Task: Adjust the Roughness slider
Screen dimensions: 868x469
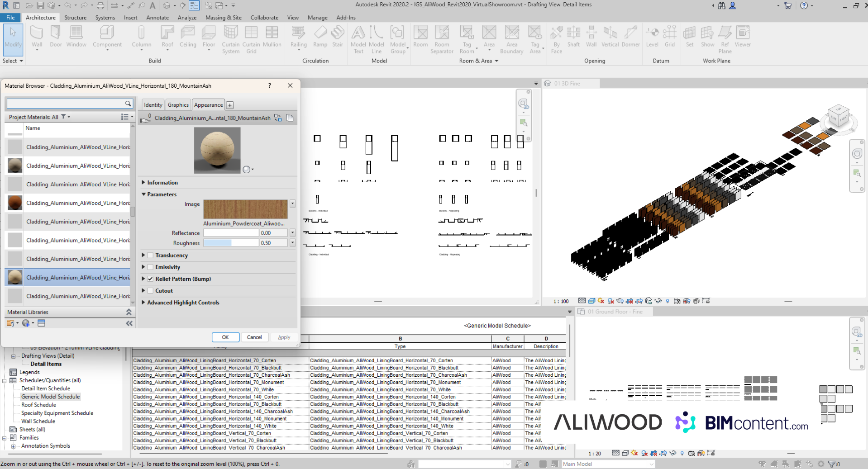Action: tap(231, 243)
